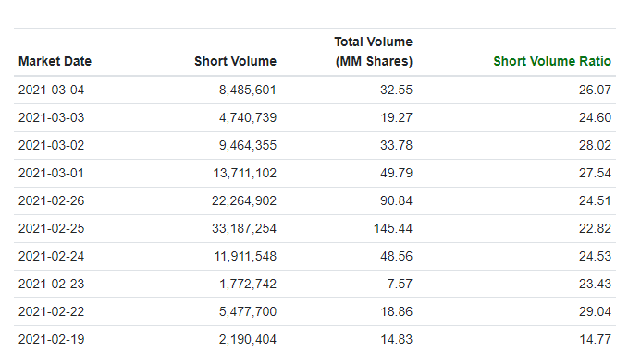Select the 2021-02-25 row date
Screen dimensions: 628x364
click(x=51, y=228)
